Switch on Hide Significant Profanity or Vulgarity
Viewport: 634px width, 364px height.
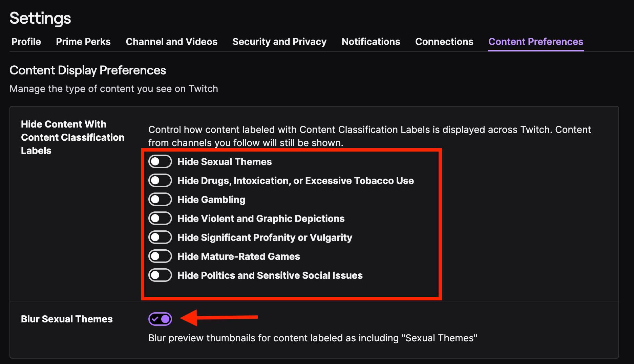160,237
